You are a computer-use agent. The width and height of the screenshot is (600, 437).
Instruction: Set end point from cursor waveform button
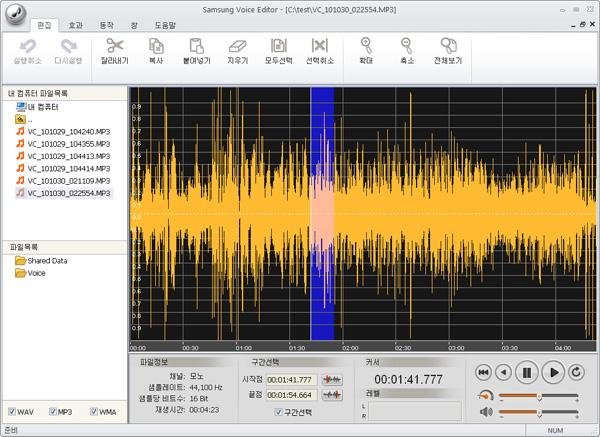pyautogui.click(x=332, y=395)
